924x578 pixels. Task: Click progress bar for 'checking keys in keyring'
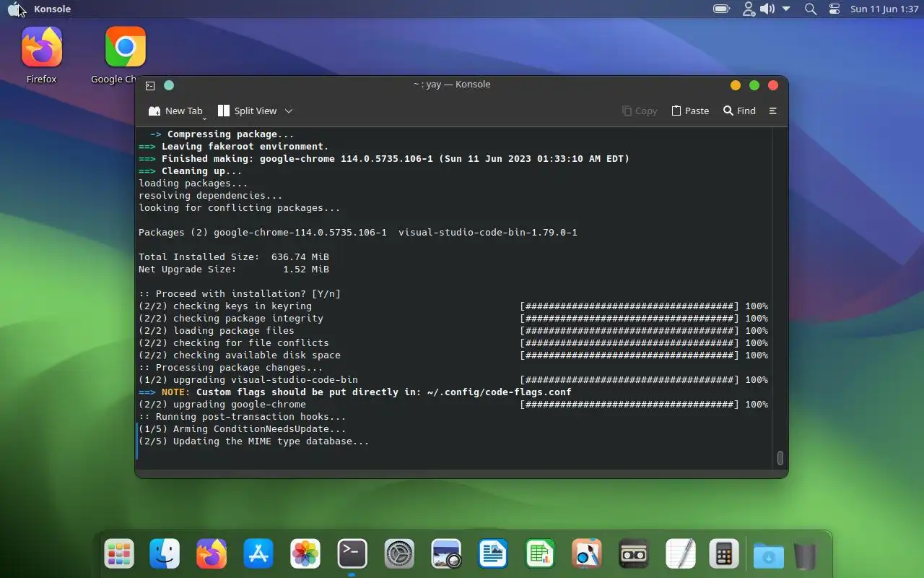coord(629,306)
